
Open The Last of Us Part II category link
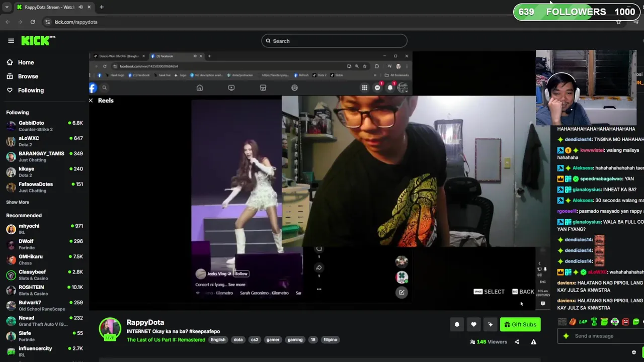tap(166, 340)
